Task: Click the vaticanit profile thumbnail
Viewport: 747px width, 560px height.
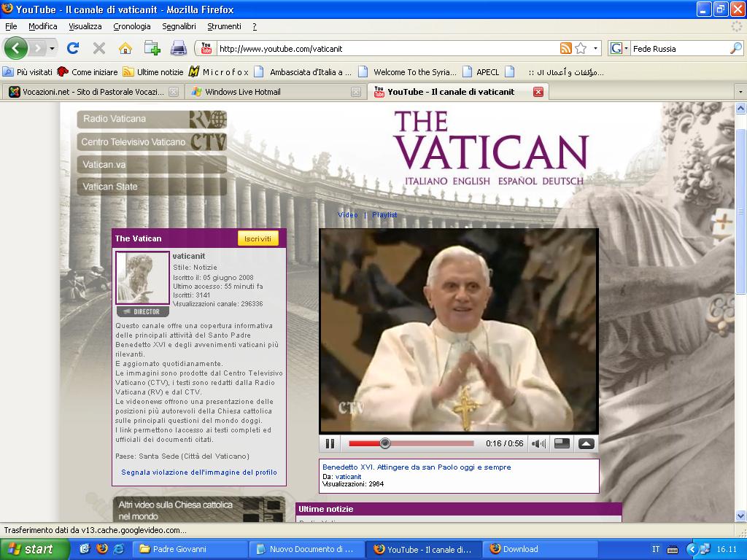Action: tap(142, 278)
